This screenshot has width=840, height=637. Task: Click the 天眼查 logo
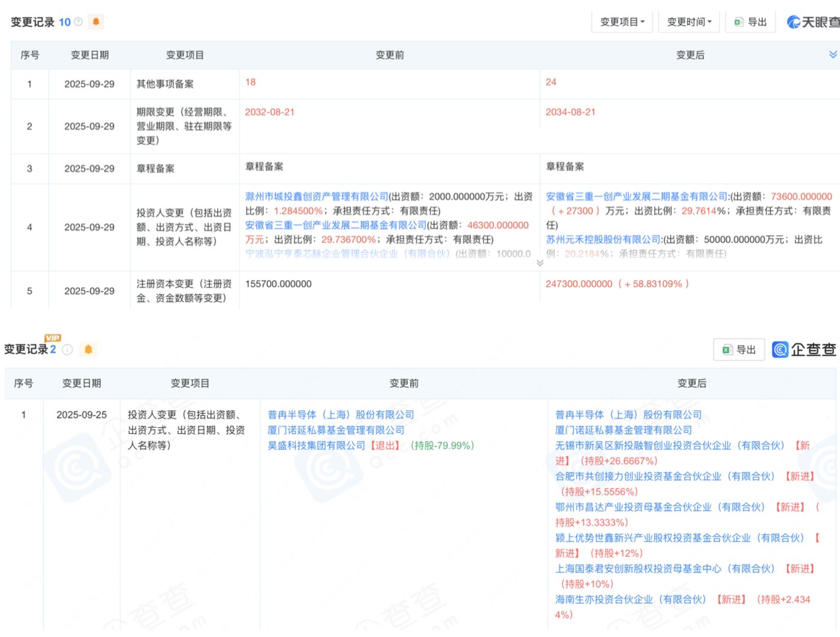(813, 22)
